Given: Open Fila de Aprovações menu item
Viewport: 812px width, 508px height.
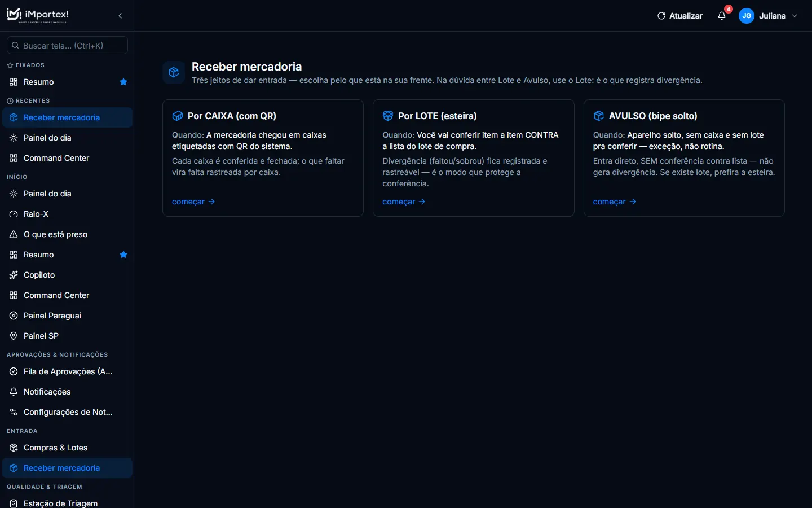Looking at the screenshot, I should [x=67, y=371].
